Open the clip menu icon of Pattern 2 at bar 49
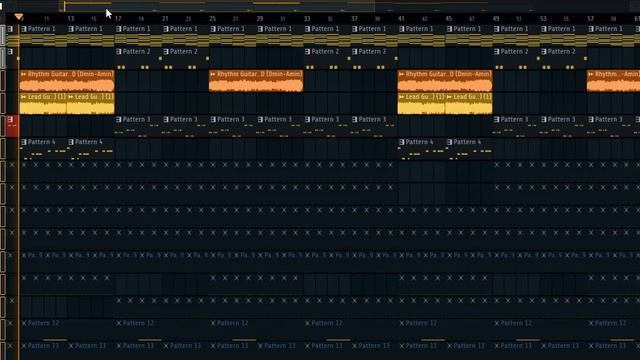The width and height of the screenshot is (640, 360). 496,52
